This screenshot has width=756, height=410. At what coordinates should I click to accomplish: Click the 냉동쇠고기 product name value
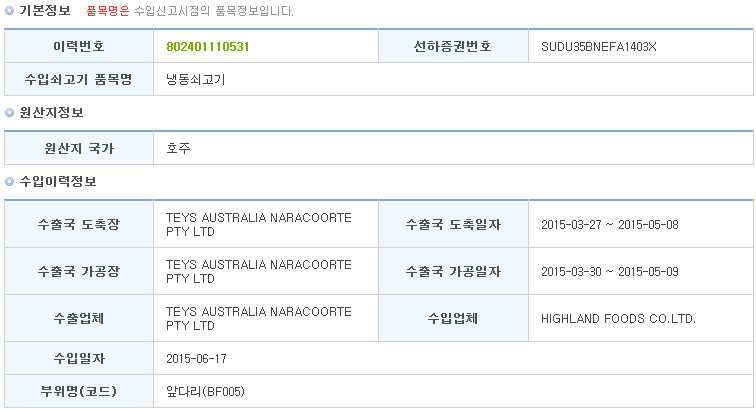[196, 80]
